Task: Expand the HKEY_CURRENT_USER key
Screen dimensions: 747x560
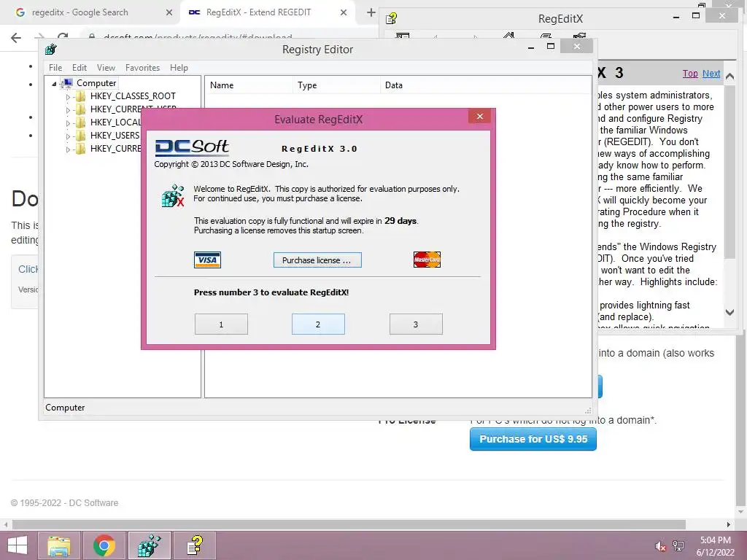Action: (x=68, y=110)
